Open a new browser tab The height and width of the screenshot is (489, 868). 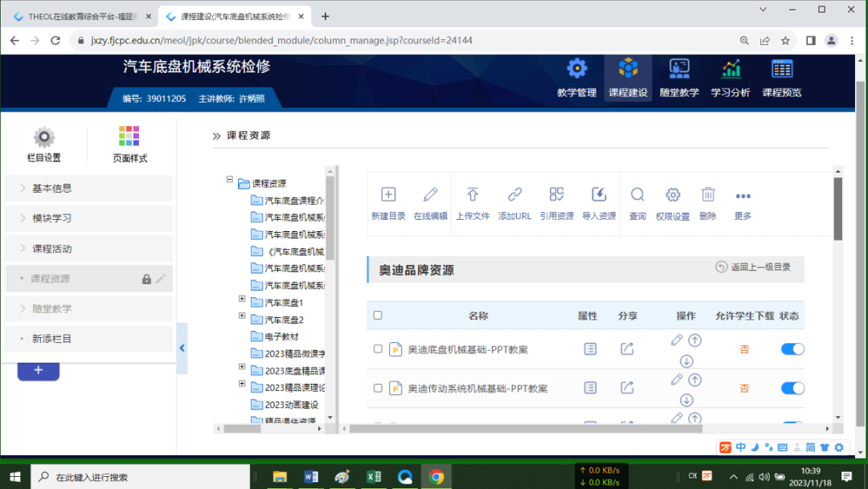tap(325, 17)
